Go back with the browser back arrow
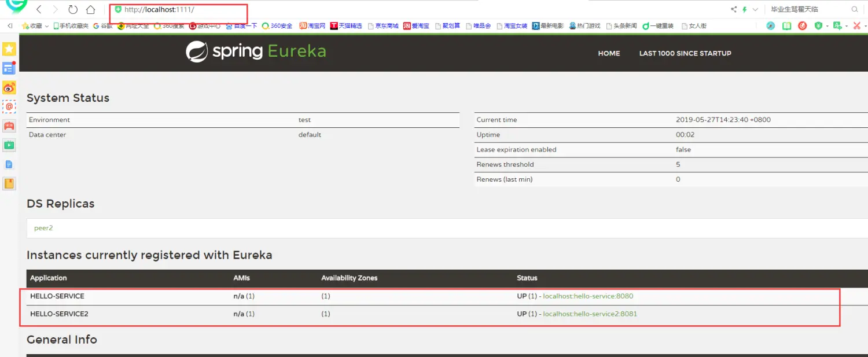This screenshot has height=357, width=868. (x=39, y=10)
